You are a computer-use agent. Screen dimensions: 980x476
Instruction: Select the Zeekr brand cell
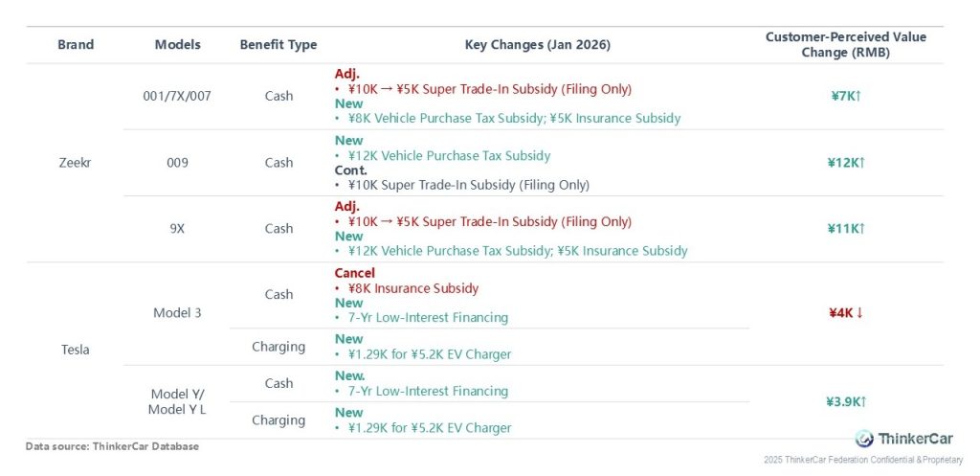(x=75, y=163)
